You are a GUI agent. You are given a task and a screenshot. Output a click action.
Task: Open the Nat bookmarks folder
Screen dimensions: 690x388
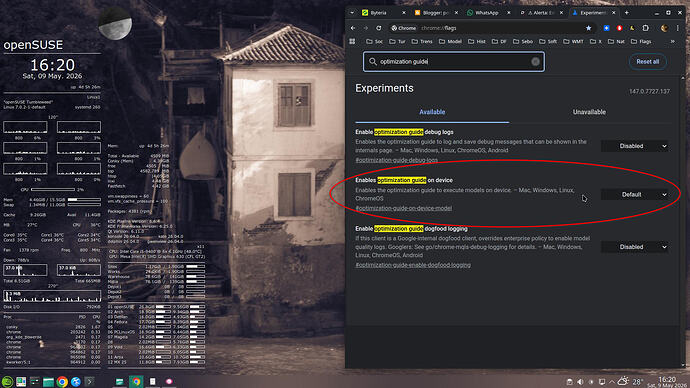pos(616,41)
